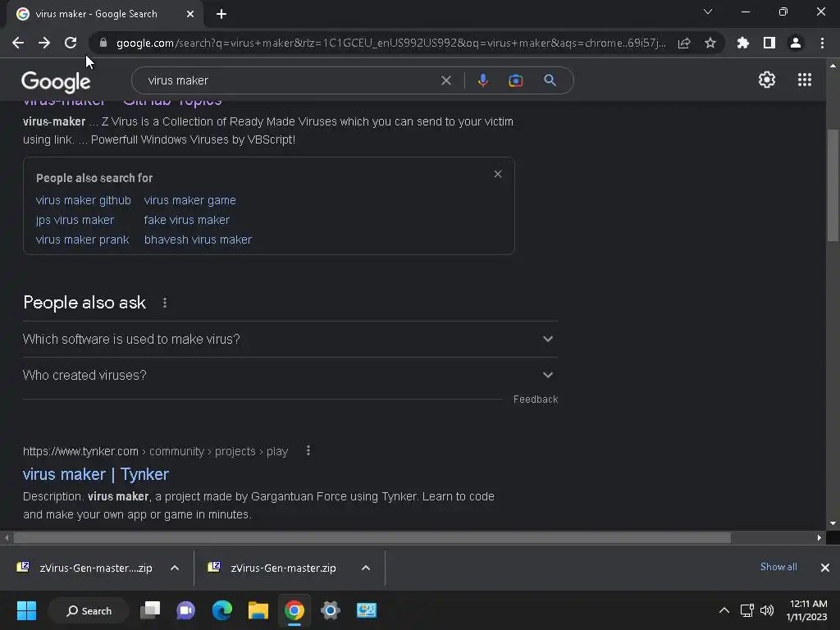The width and height of the screenshot is (840, 630).
Task: Expand 'Which software is used to make virus?'
Action: click(290, 339)
